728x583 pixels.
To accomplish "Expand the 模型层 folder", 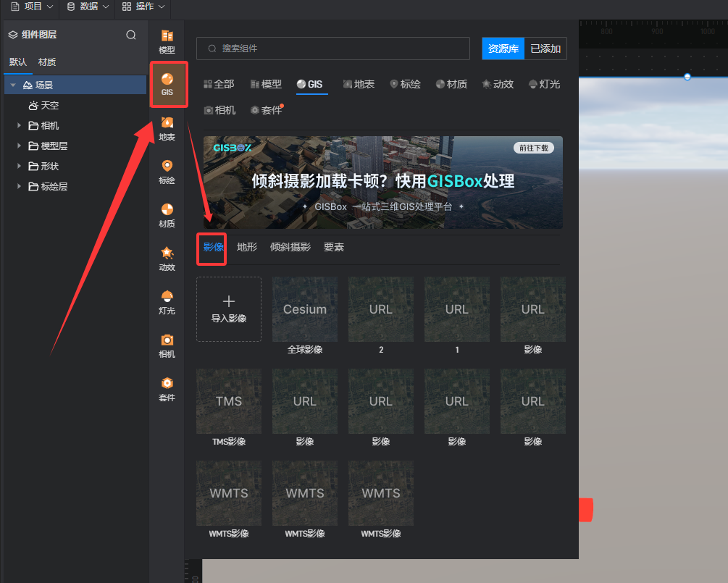I will (x=19, y=146).
